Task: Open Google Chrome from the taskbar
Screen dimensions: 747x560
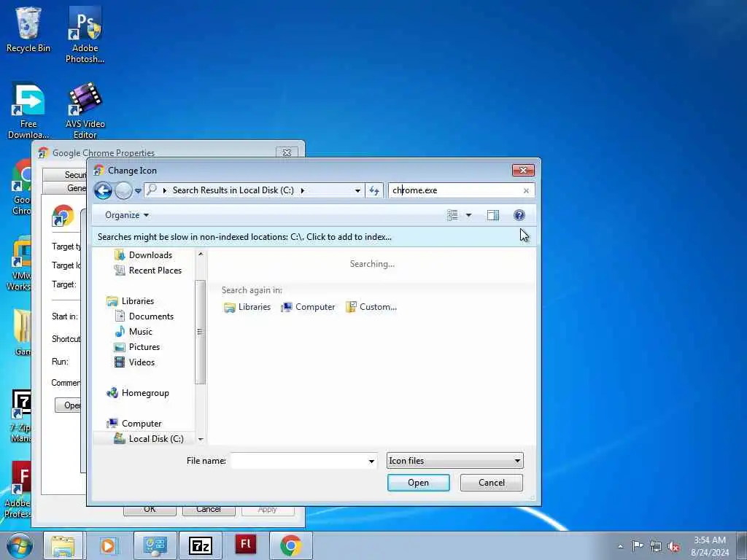Action: click(290, 545)
